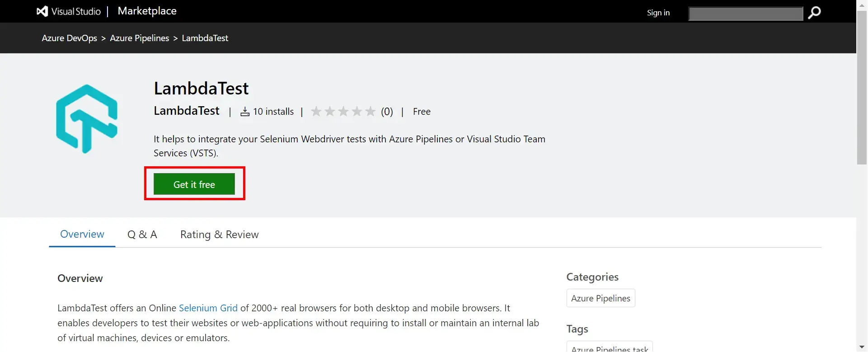Click the 'Overview' section heading
868x352 pixels.
80,278
